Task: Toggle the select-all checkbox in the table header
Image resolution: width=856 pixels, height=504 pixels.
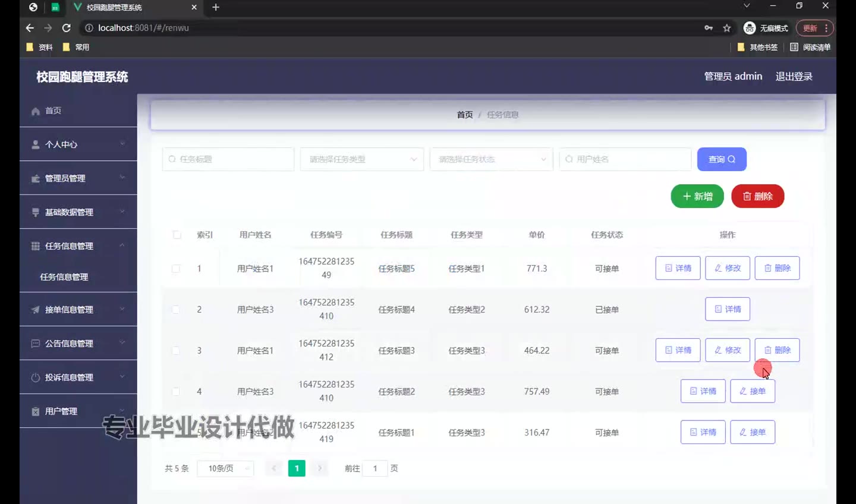Action: pyautogui.click(x=177, y=235)
